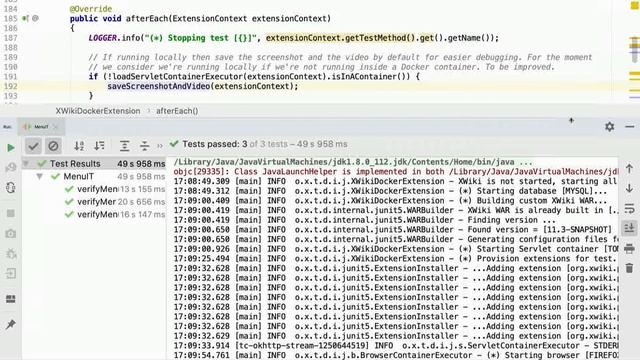Open afterEach() breadcrumb
The width and height of the screenshot is (640, 360).
(177, 111)
